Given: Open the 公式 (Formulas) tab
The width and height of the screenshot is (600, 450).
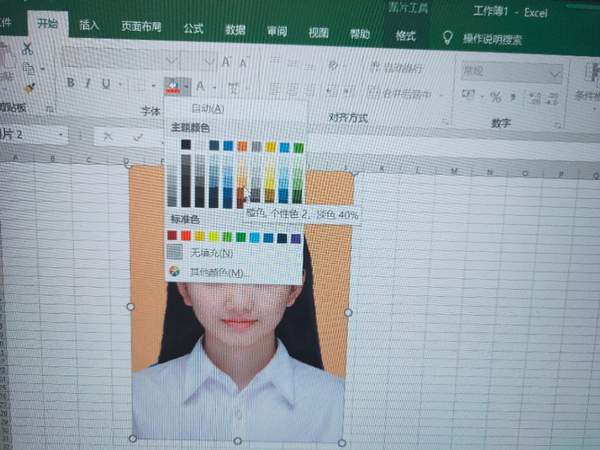Looking at the screenshot, I should click(x=193, y=28).
